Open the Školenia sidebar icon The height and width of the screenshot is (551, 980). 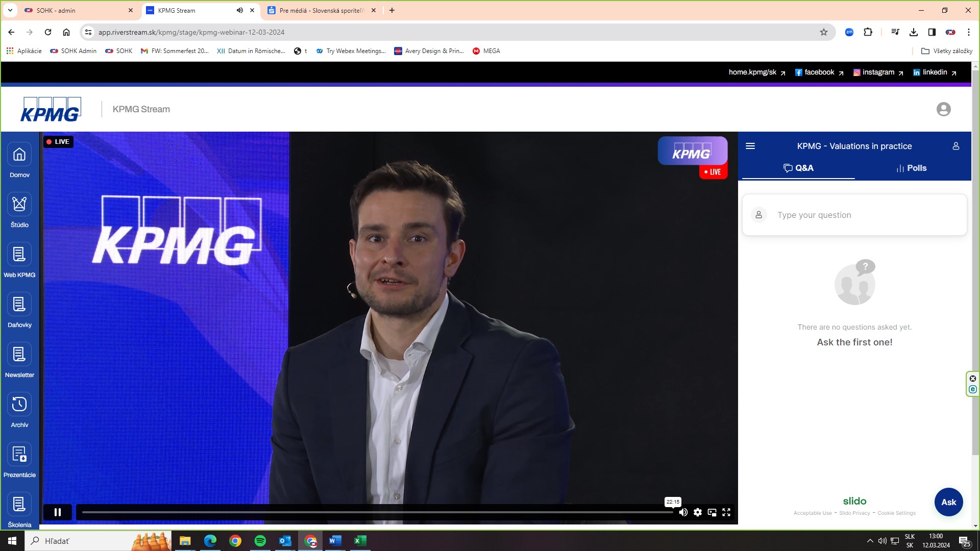coord(19,505)
